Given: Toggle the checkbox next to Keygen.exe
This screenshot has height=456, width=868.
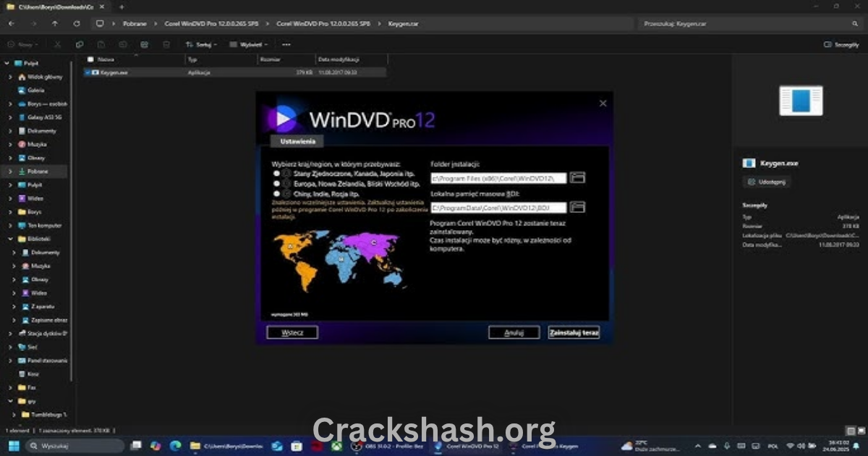Looking at the screenshot, I should (88, 72).
